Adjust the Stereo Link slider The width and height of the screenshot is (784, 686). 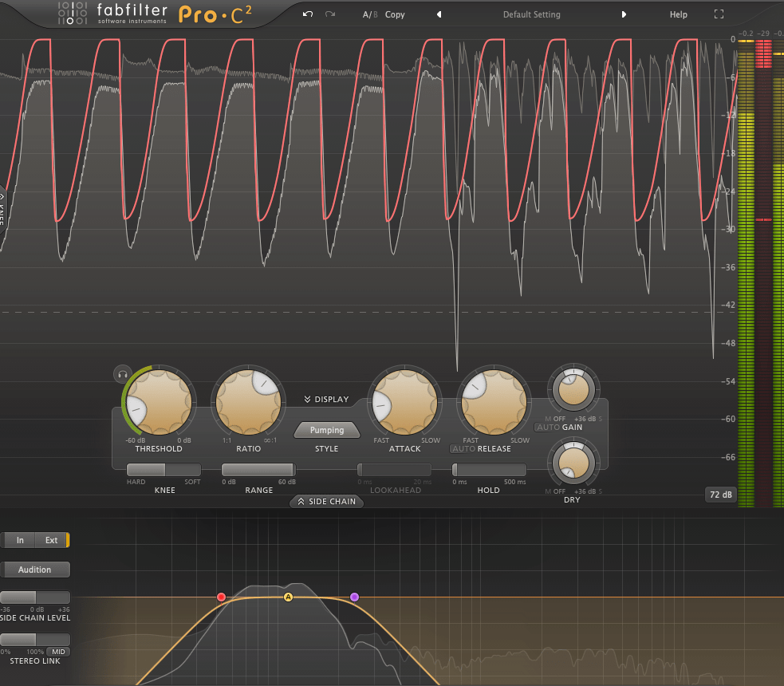(35, 640)
